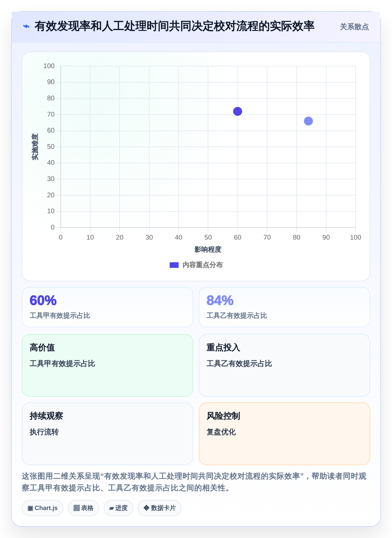The width and height of the screenshot is (392, 538).
Task: Select the 重点投入 quadrant card
Action: click(x=284, y=365)
